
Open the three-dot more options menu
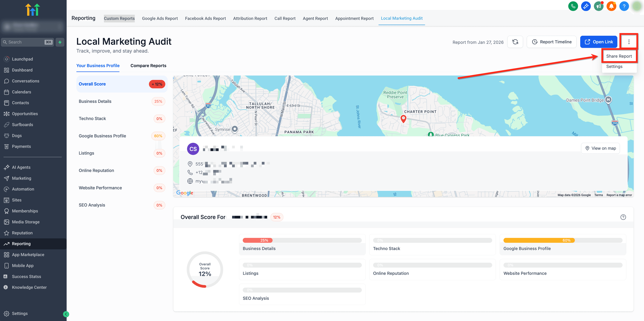[629, 42]
